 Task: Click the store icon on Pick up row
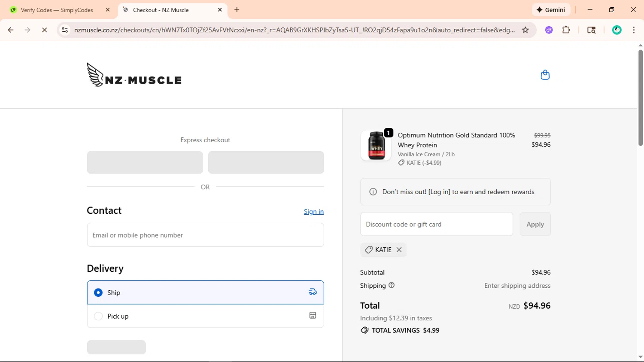[x=313, y=316]
